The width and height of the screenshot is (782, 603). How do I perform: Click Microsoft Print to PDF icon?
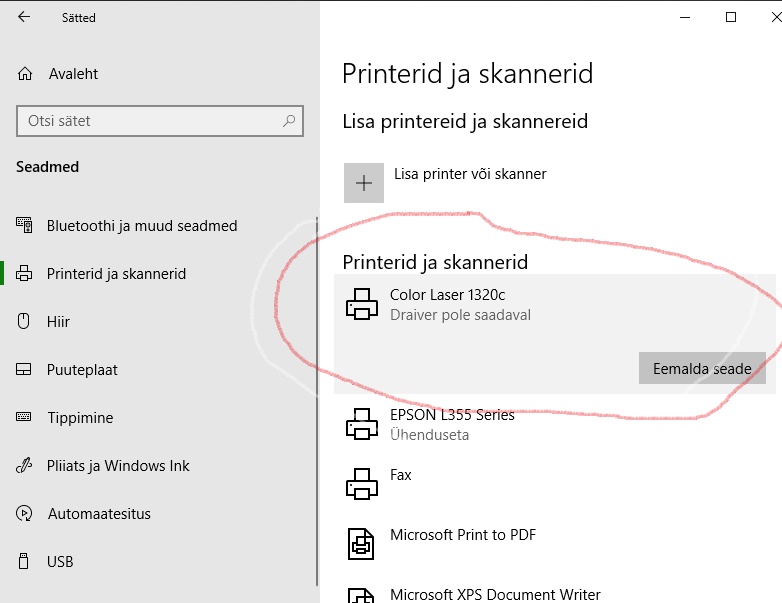point(362,544)
